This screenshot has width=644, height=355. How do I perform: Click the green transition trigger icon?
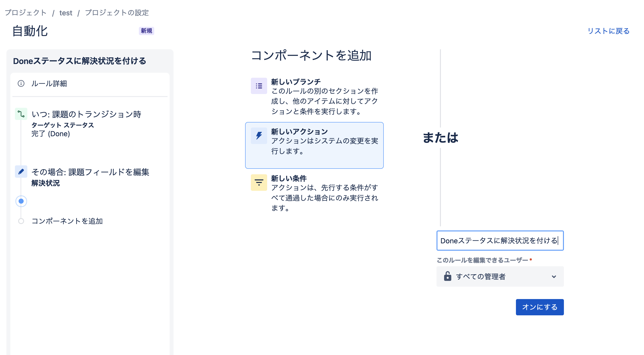coord(21,114)
